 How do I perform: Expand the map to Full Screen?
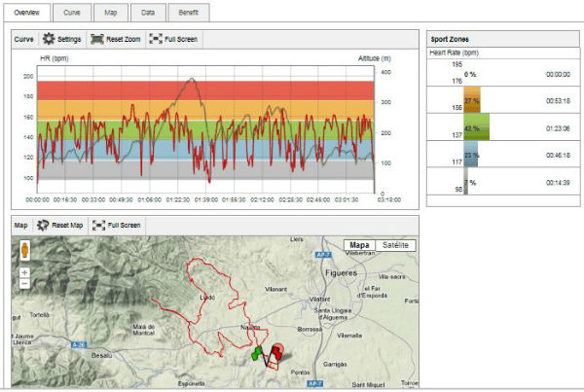[x=116, y=225]
